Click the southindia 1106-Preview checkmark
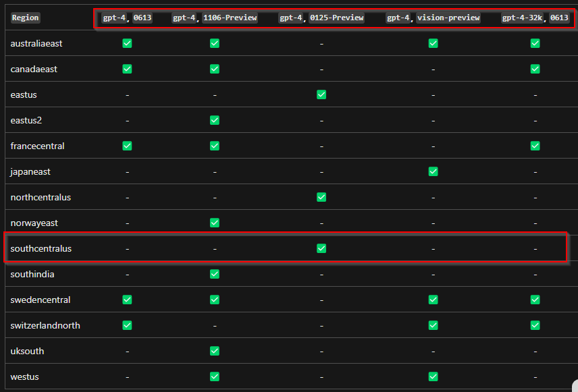 tap(215, 274)
